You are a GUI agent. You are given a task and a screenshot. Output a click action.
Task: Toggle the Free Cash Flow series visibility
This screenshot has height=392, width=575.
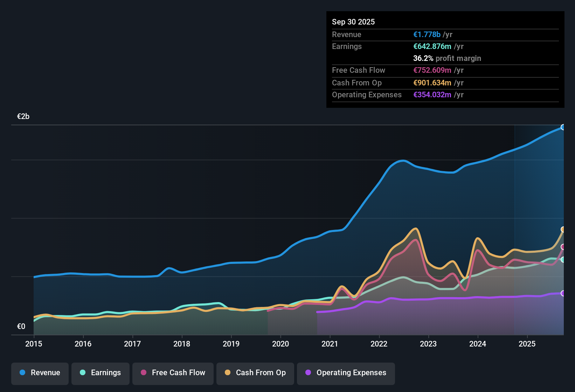(x=173, y=373)
